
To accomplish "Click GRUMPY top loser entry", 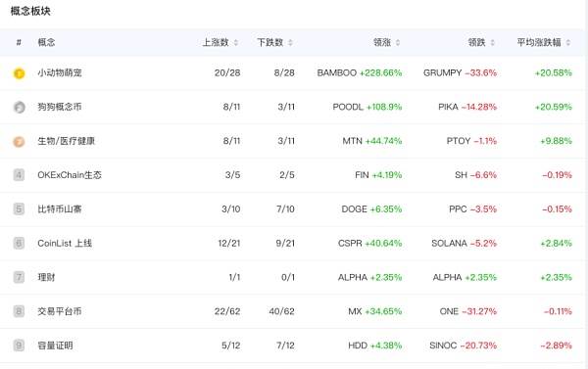I will tap(460, 72).
